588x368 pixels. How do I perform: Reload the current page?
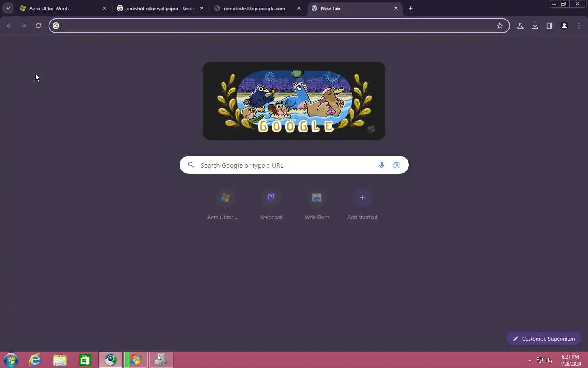click(38, 26)
